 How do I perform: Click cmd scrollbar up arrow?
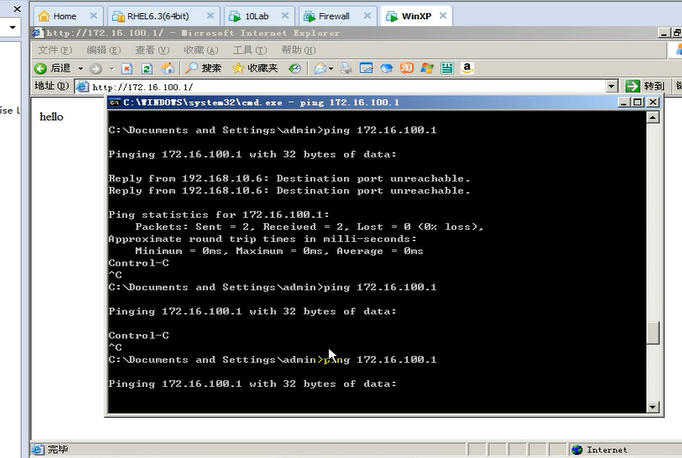click(x=653, y=117)
